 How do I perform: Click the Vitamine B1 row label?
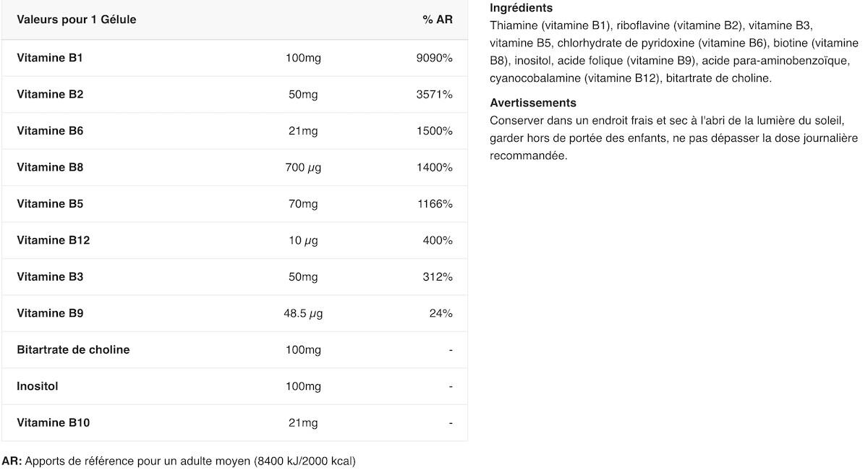click(x=50, y=58)
